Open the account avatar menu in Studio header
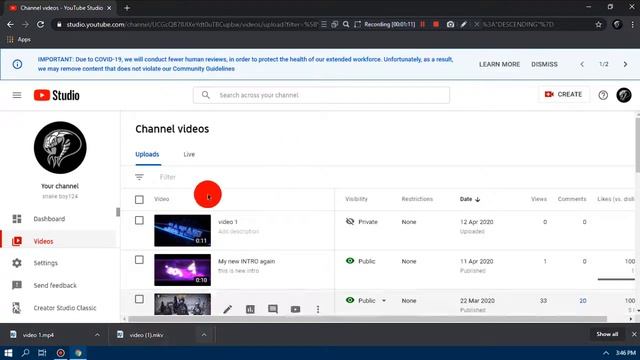Image resolution: width=640 pixels, height=360 pixels. [x=624, y=95]
